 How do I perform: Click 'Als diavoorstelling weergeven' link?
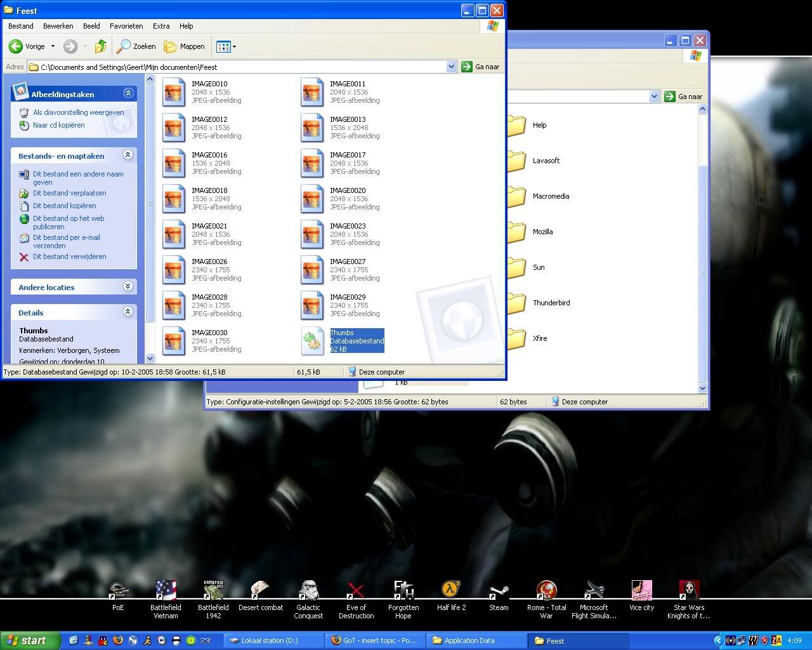coord(78,112)
